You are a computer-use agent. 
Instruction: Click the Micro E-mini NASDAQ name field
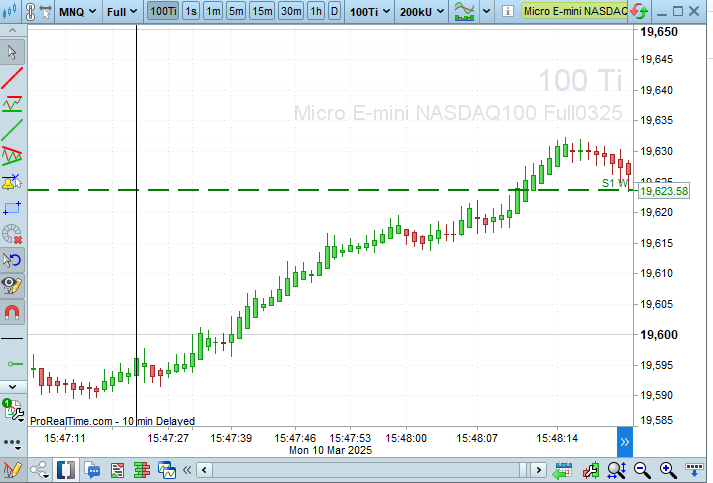575,11
